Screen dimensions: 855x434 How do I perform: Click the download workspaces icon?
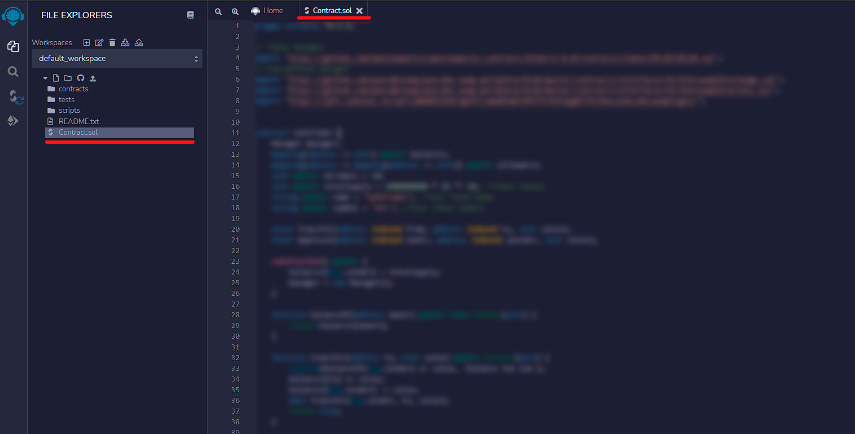pos(125,43)
